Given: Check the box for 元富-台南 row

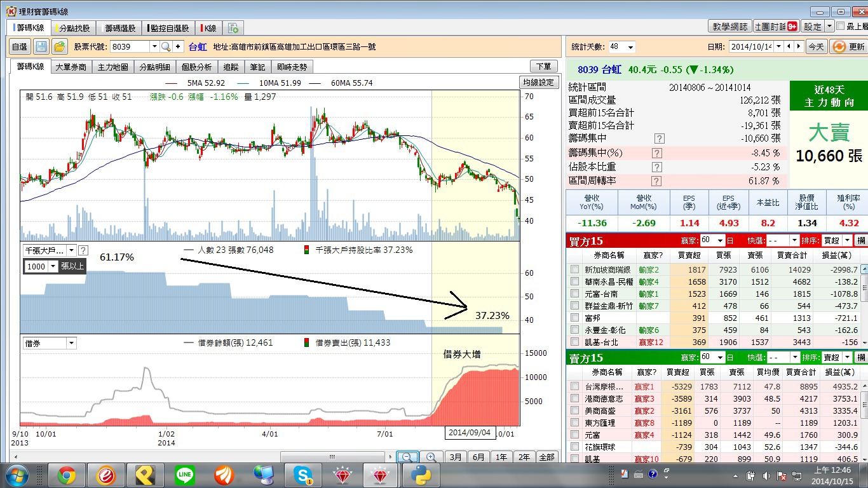Looking at the screenshot, I should coord(575,294).
